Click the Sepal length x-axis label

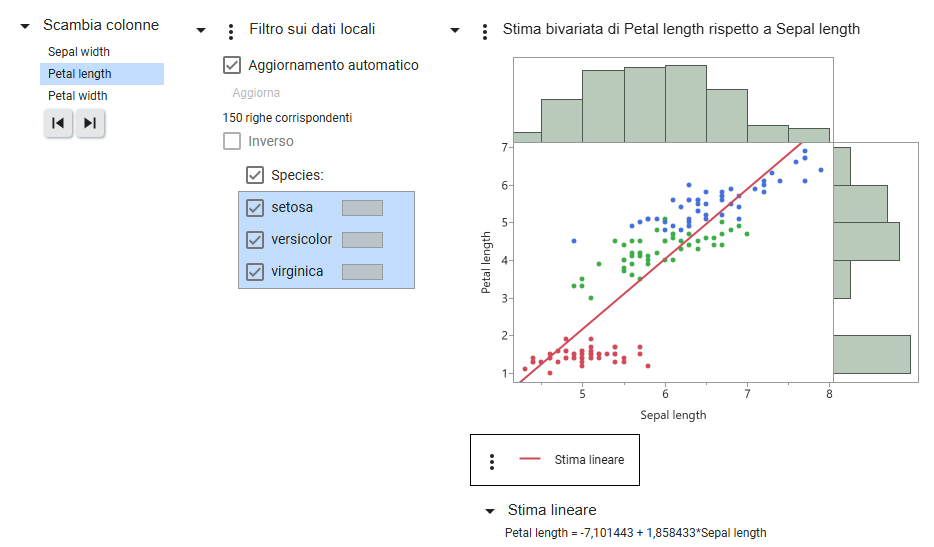click(673, 415)
